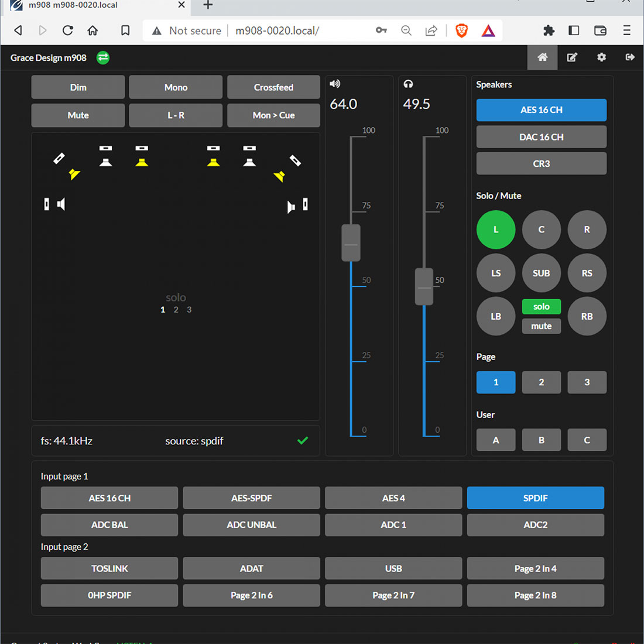Viewport: 644px width, 644px height.
Task: Open the edit pencil icon in header
Action: click(572, 57)
